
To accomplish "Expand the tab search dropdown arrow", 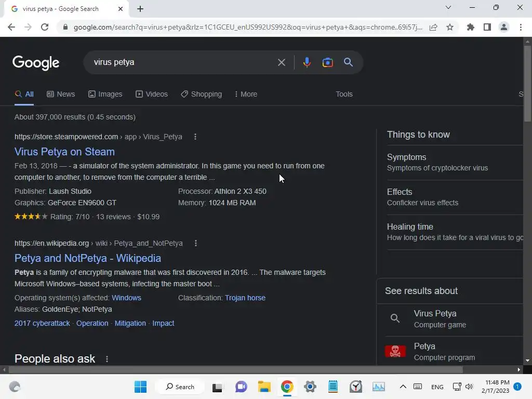I will (448, 7).
